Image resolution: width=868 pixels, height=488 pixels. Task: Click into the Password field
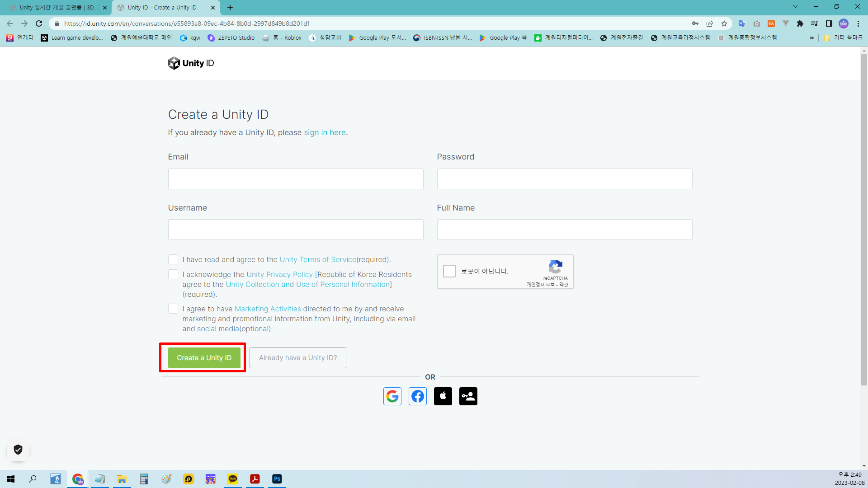pyautogui.click(x=565, y=179)
